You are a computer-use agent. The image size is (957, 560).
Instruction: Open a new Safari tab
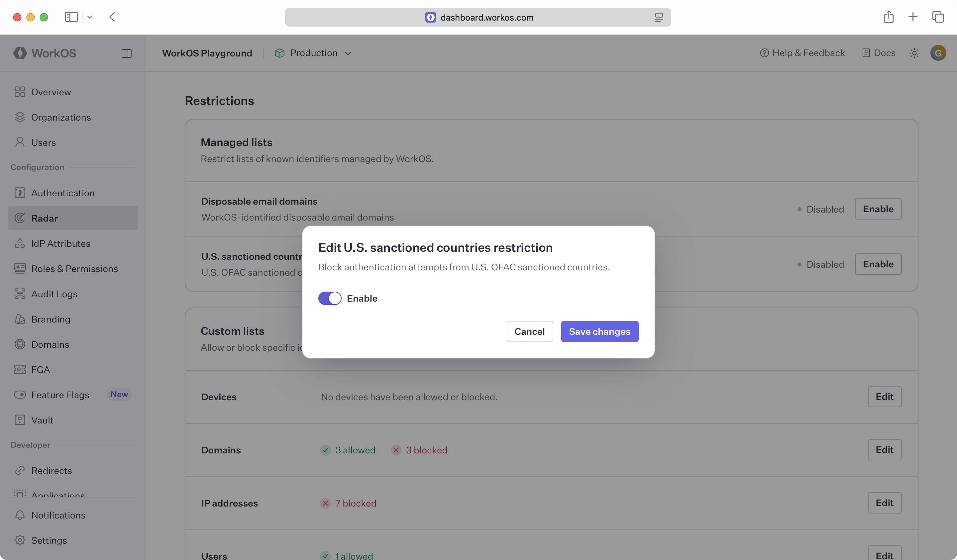pyautogui.click(x=912, y=17)
